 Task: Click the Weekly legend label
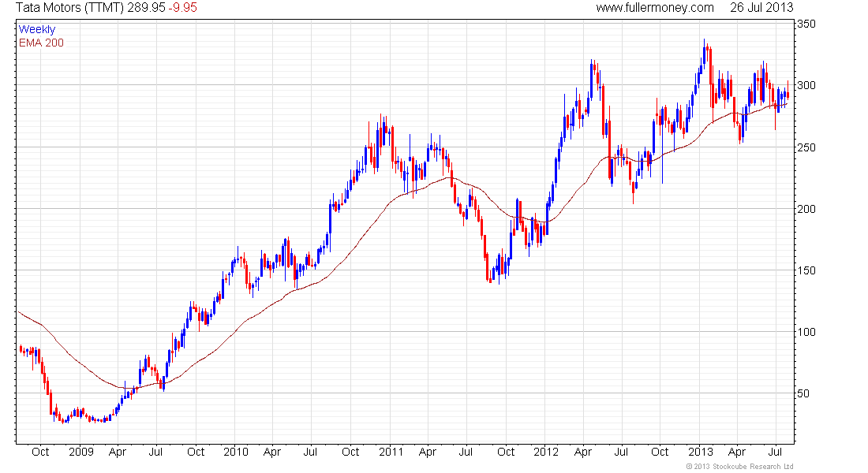click(37, 29)
